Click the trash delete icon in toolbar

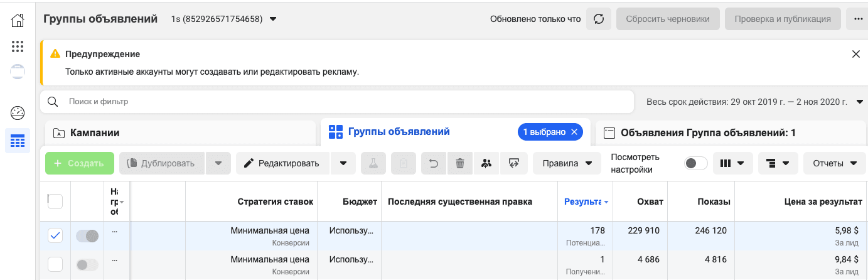(x=460, y=163)
